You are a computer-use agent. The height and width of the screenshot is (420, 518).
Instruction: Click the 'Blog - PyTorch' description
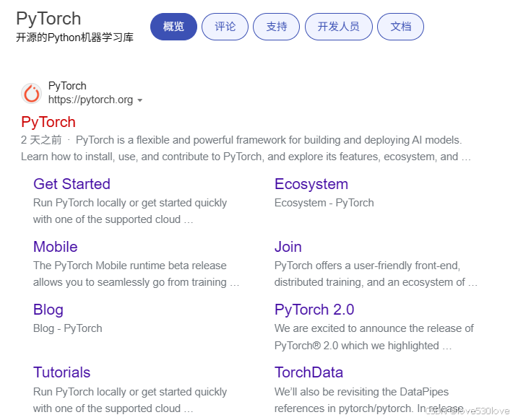(68, 328)
